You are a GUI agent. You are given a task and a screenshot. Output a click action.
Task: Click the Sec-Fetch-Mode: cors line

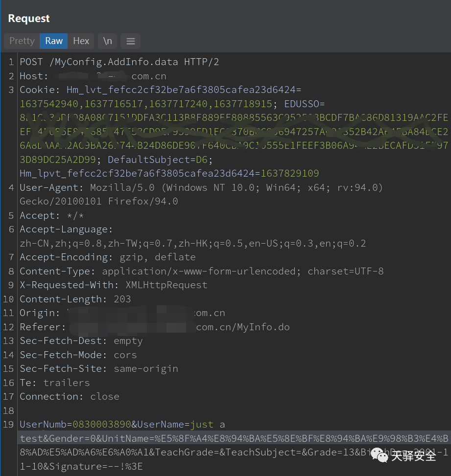click(x=78, y=355)
